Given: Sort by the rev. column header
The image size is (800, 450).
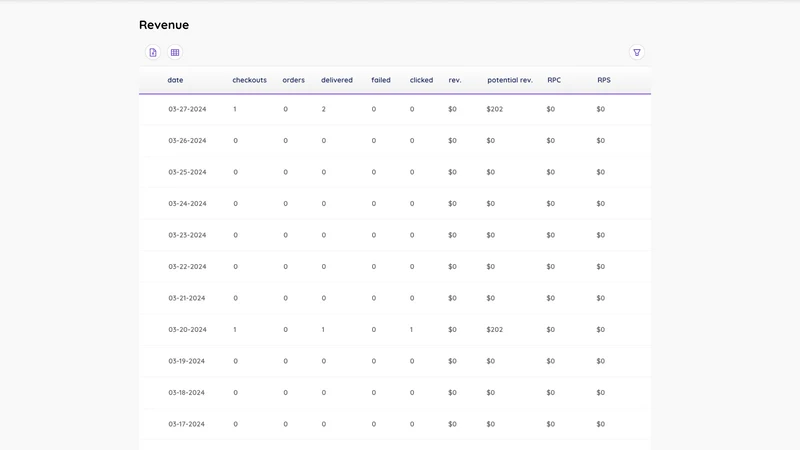Looking at the screenshot, I should (455, 80).
